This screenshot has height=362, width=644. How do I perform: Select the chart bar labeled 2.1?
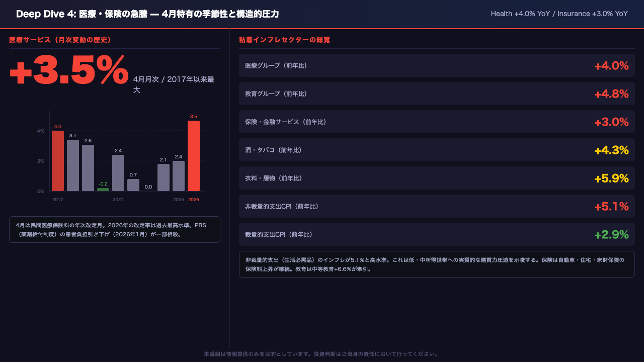(x=164, y=177)
